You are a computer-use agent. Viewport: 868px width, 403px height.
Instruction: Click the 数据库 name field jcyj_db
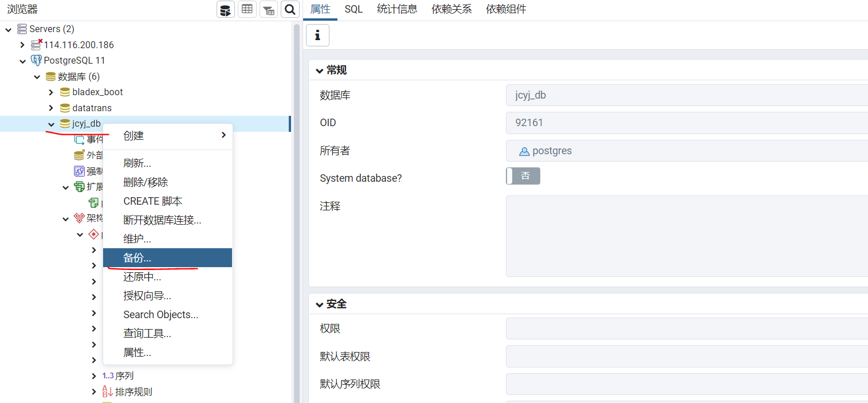(687, 95)
